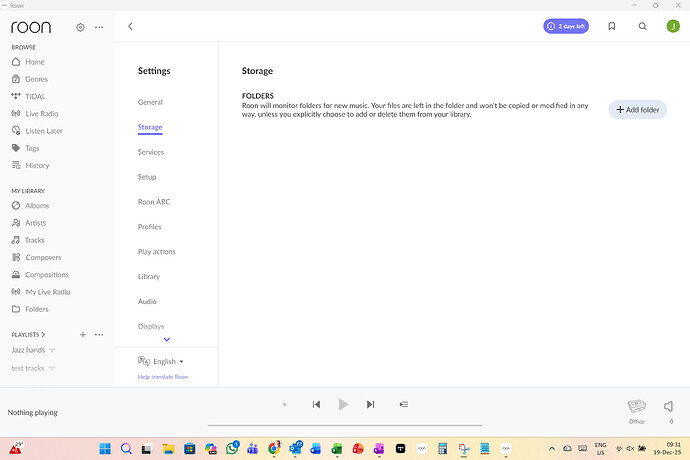Select the Office zone icon
The height and width of the screenshot is (460, 690).
[x=637, y=406]
